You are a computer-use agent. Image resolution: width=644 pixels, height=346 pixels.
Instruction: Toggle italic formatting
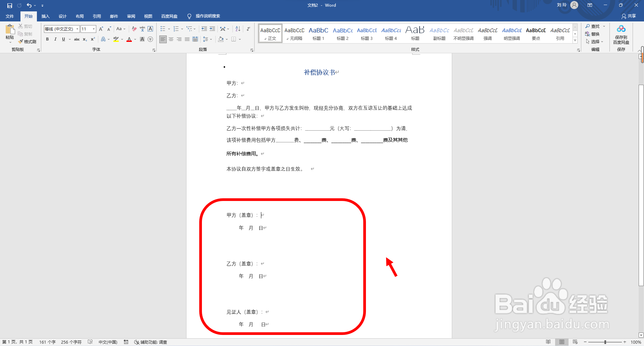click(55, 39)
